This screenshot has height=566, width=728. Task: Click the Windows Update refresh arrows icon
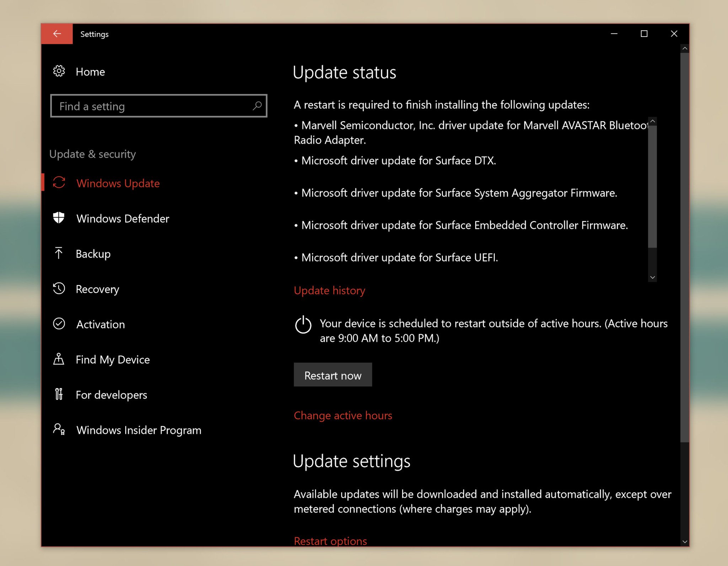coord(59,183)
